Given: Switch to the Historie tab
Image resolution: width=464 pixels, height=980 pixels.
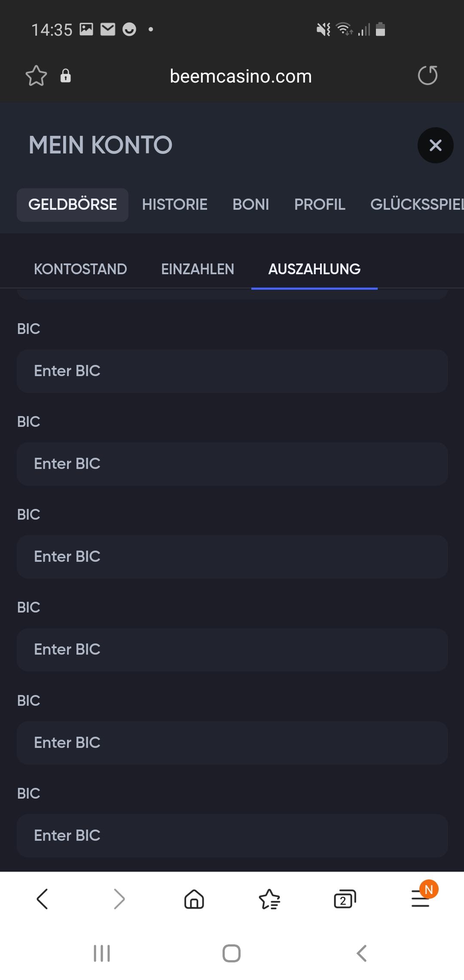Looking at the screenshot, I should click(x=174, y=205).
